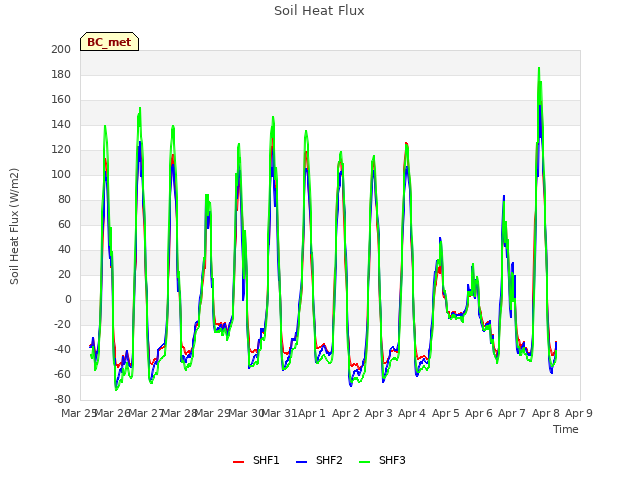Click the Mar 31 x-axis label
640x480 pixels.
279,413
